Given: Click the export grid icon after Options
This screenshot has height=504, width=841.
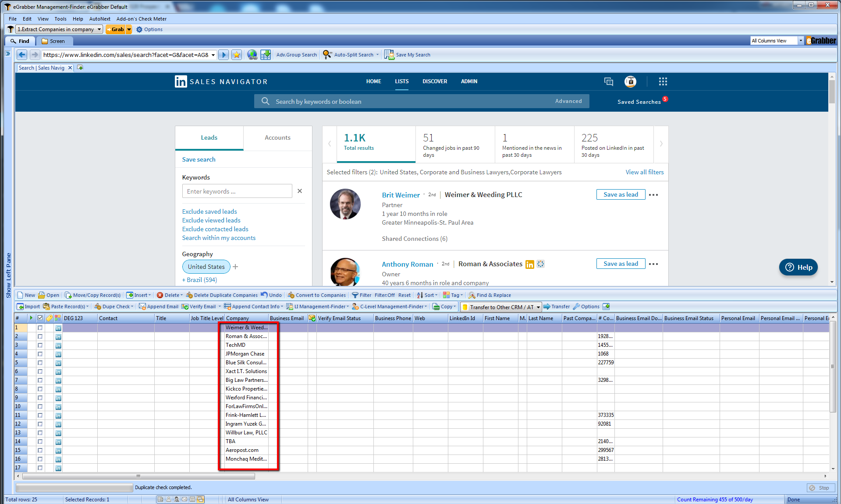Looking at the screenshot, I should (606, 307).
